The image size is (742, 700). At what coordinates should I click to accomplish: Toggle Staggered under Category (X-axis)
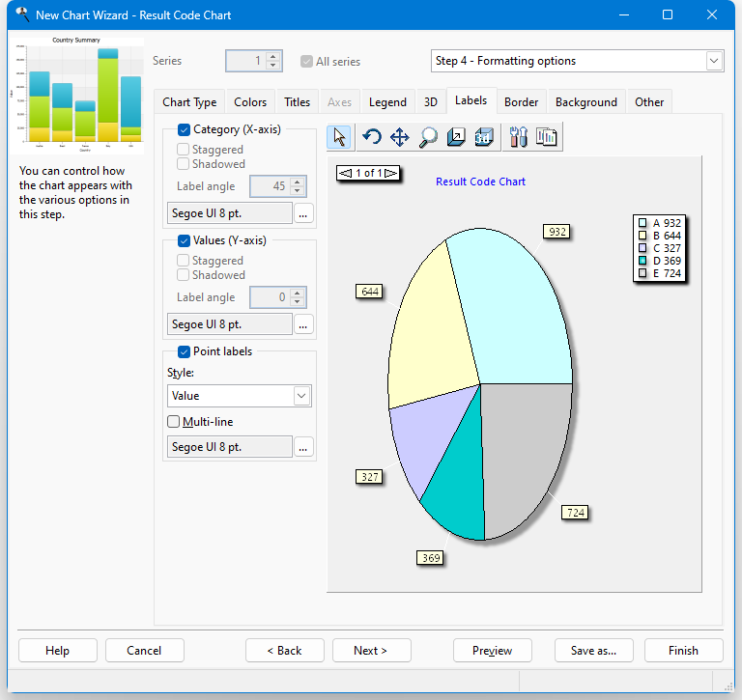pos(184,150)
